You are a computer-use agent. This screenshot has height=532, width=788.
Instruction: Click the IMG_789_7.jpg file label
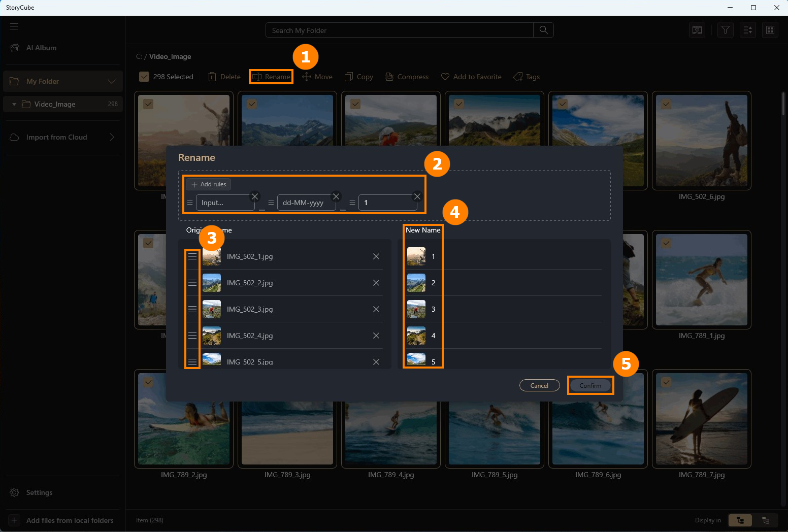702,475
